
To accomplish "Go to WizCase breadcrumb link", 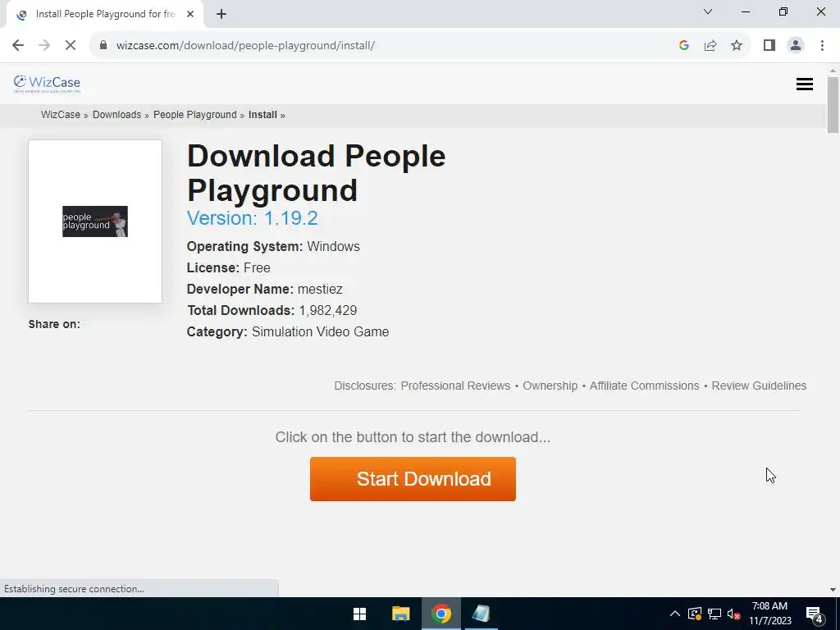I will click(x=61, y=115).
